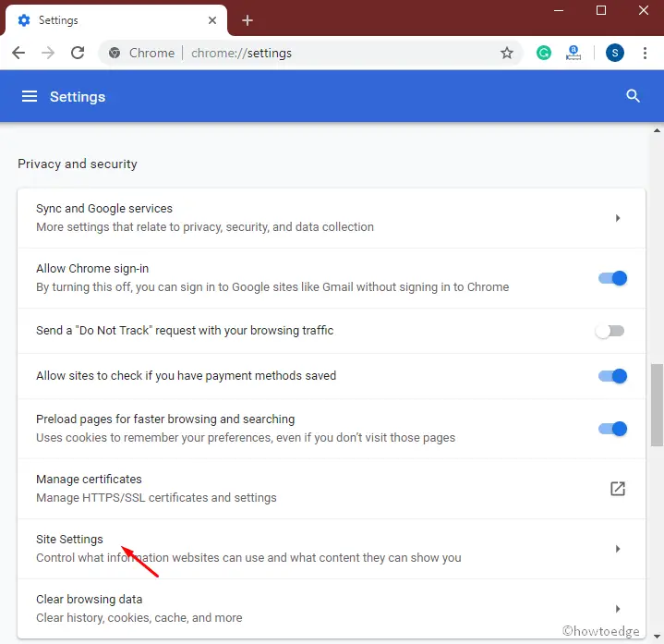Screen dimensions: 664x644
Task: Click the scrollbar down arrow
Action: coord(657,637)
